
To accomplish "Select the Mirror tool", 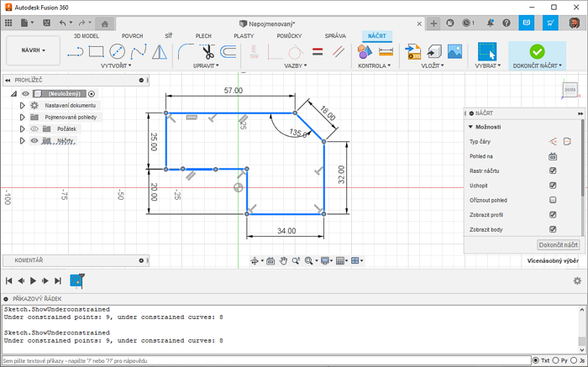I will (160, 51).
